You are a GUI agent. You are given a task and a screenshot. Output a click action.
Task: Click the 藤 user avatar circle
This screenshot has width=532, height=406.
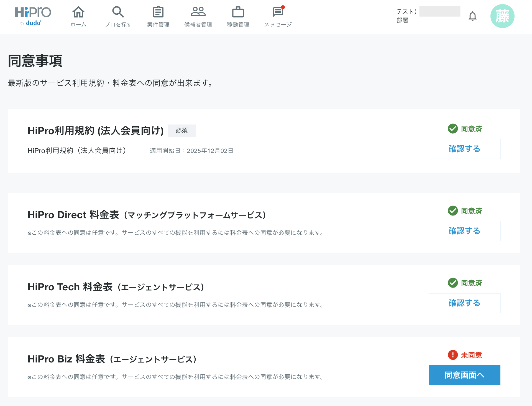click(502, 16)
